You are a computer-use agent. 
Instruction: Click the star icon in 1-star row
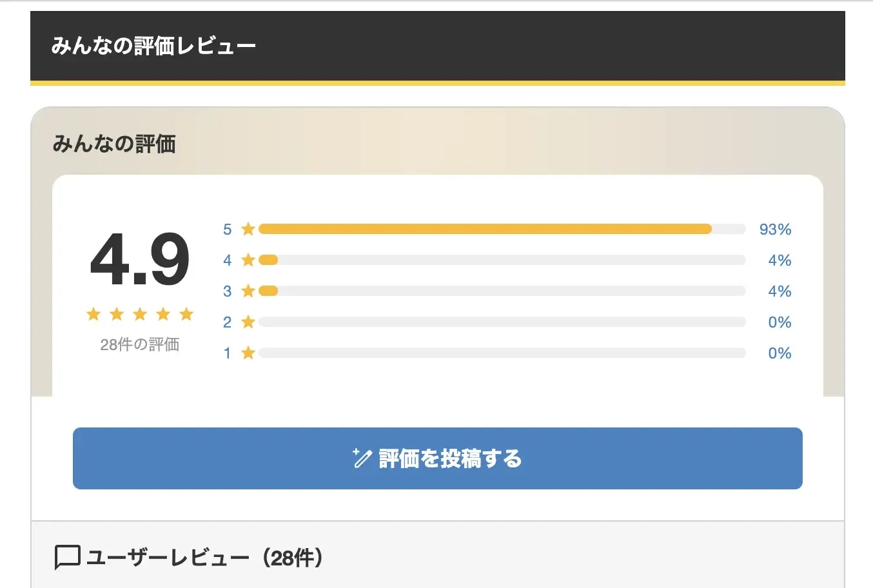tap(248, 353)
